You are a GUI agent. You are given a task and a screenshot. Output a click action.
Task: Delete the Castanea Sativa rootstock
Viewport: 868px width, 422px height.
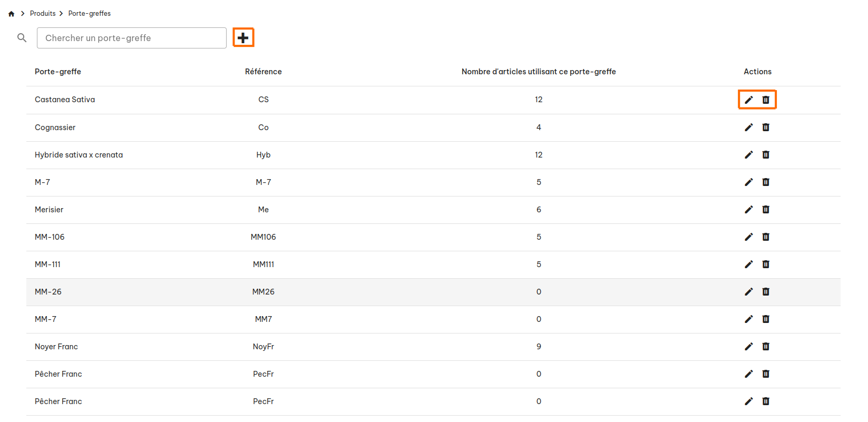[x=766, y=100]
